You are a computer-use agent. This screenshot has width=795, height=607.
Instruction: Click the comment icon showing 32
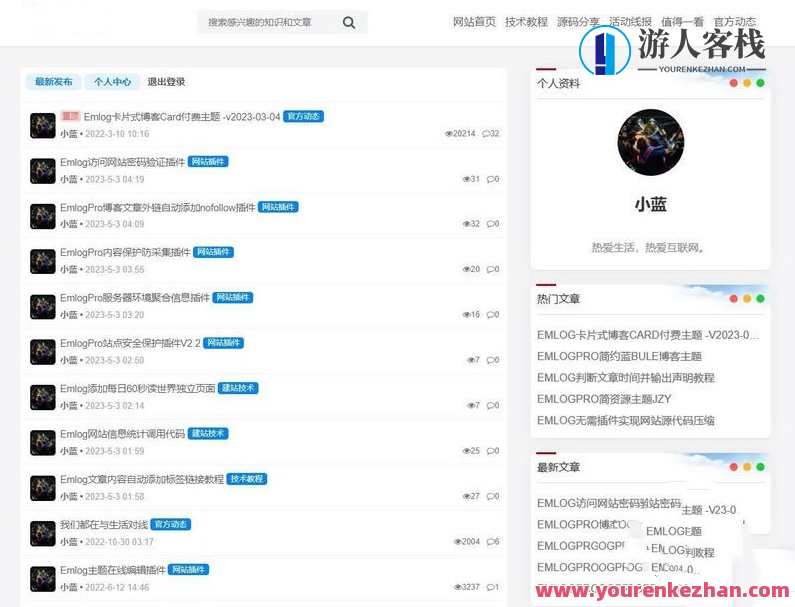[486, 134]
